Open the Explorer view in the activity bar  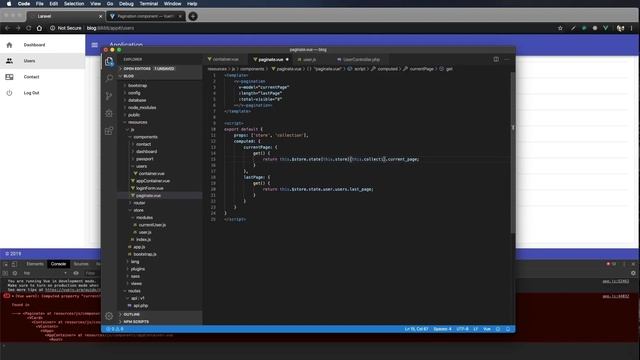pyautogui.click(x=109, y=61)
